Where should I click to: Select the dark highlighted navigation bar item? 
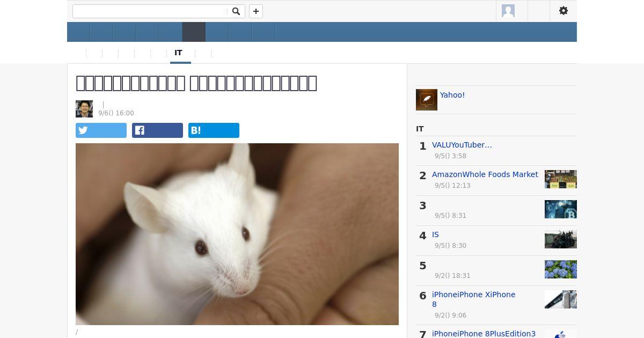[194, 32]
